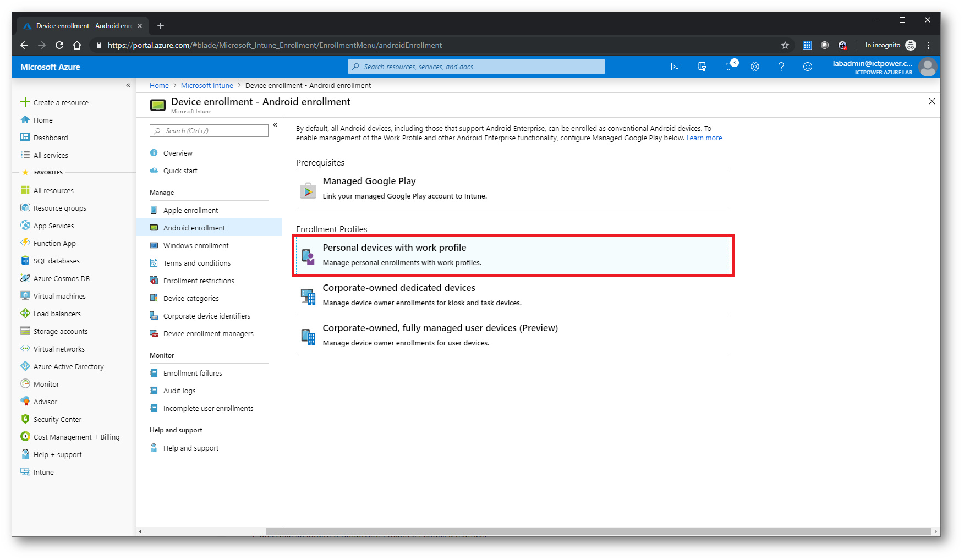
Task: Open Chrome's three-dot menu
Action: [x=928, y=45]
